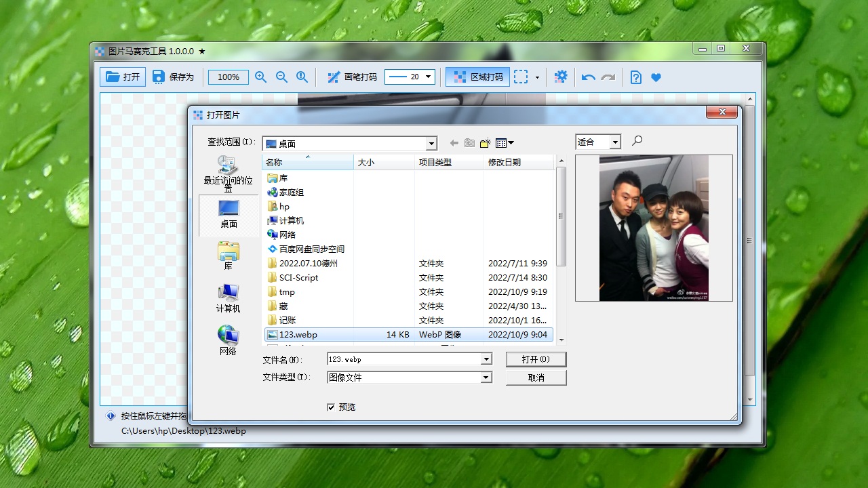Expand the views menu arrow in dialog
Screen dimensions: 868x488
point(510,142)
